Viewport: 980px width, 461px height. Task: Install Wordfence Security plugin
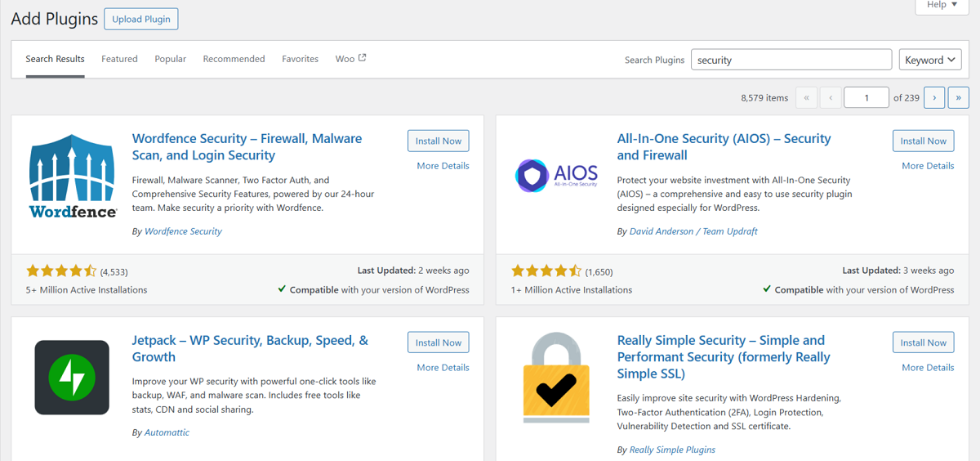439,141
